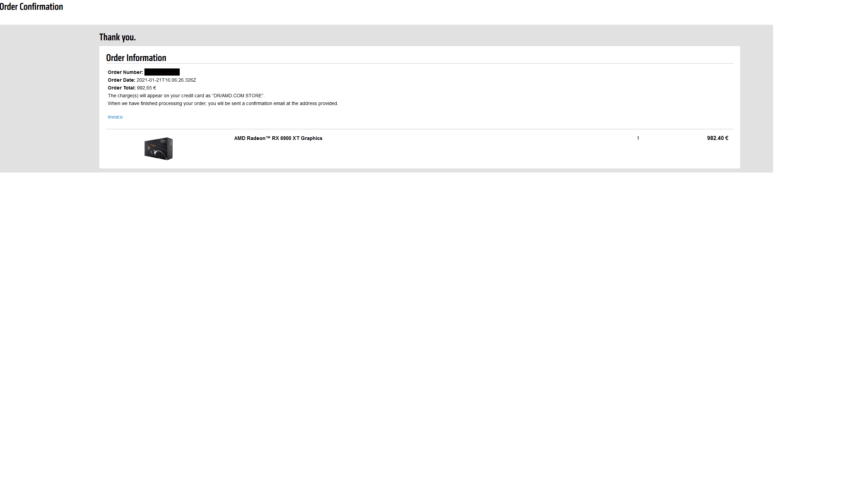The image size is (868, 488).
Task: Click the Order Number label
Action: [x=125, y=72]
